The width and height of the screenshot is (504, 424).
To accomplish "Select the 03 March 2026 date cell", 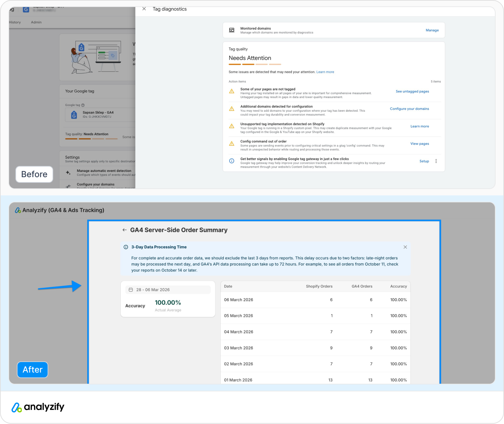I will pyautogui.click(x=239, y=348).
